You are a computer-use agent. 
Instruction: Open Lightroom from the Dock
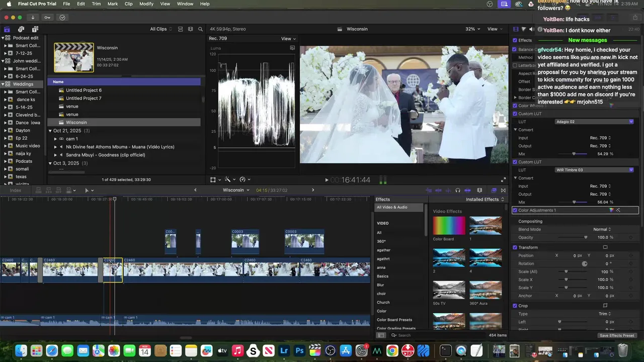point(284,350)
